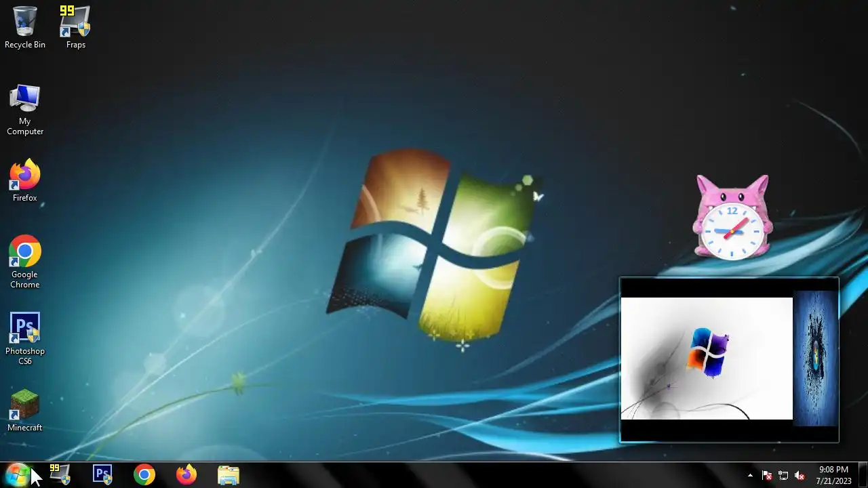Select the Fraps desktop shortcut
868x488 pixels.
coord(75,28)
